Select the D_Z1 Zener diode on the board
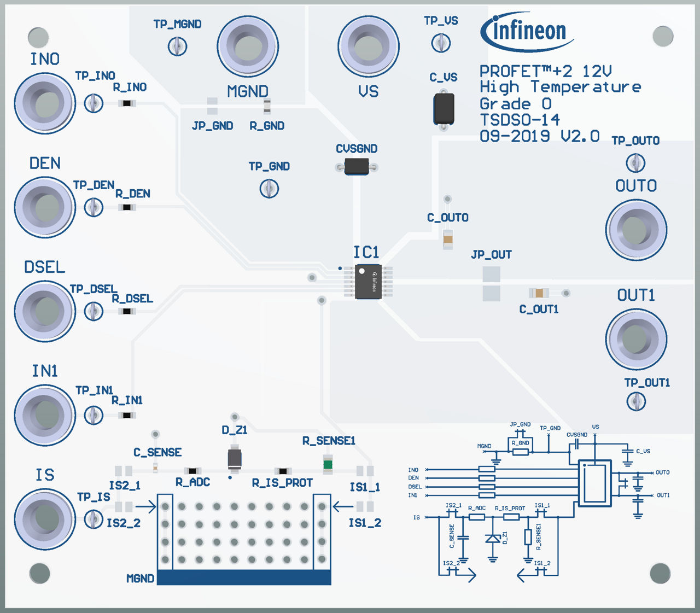This screenshot has height=613, width=700. (x=235, y=458)
